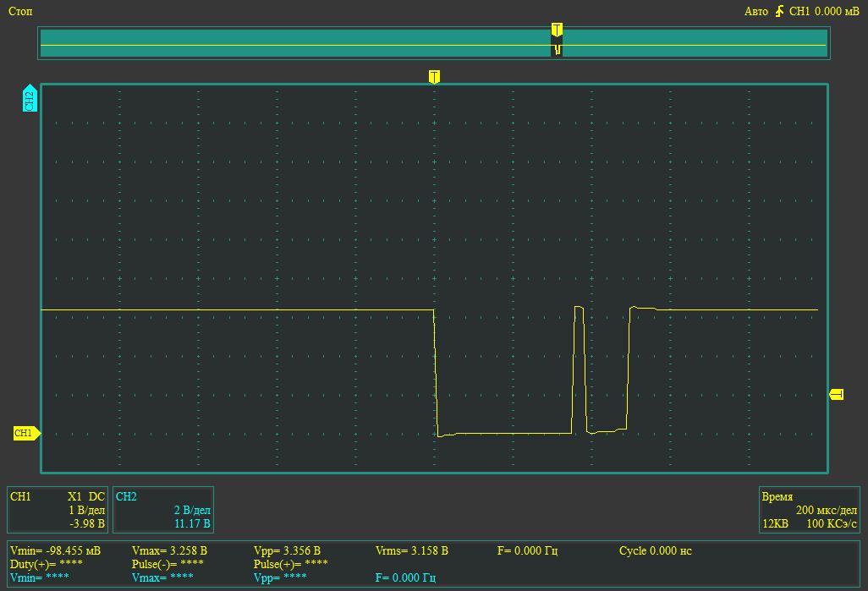
Task: Click trigger source 'CH1 0.000 мВ' readout
Action: [824, 11]
